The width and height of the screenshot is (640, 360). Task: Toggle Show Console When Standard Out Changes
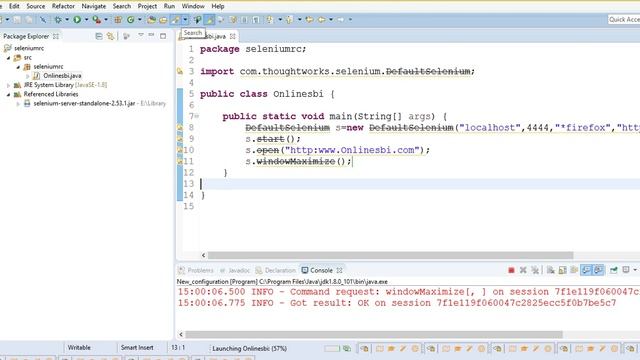point(586,270)
